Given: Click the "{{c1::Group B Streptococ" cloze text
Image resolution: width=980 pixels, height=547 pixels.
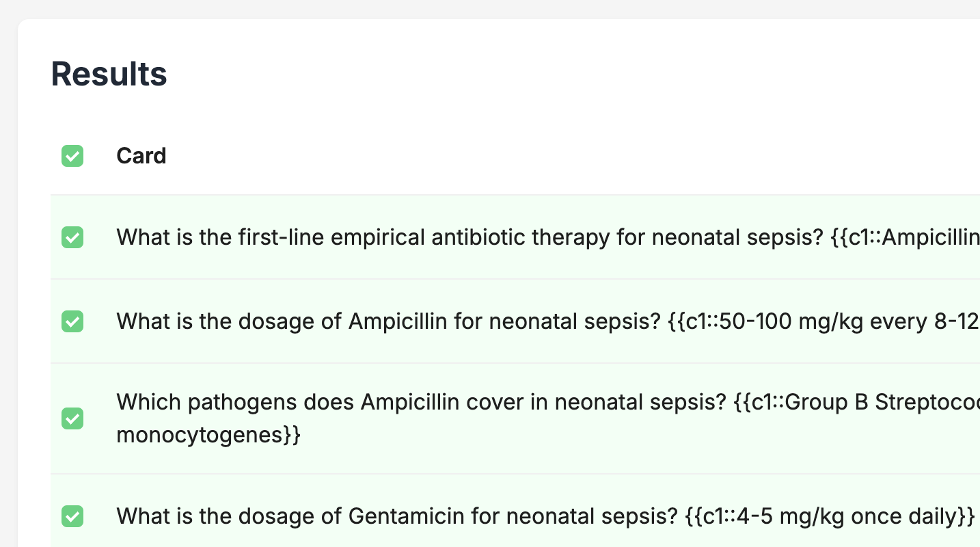Looking at the screenshot, I should click(x=856, y=402).
